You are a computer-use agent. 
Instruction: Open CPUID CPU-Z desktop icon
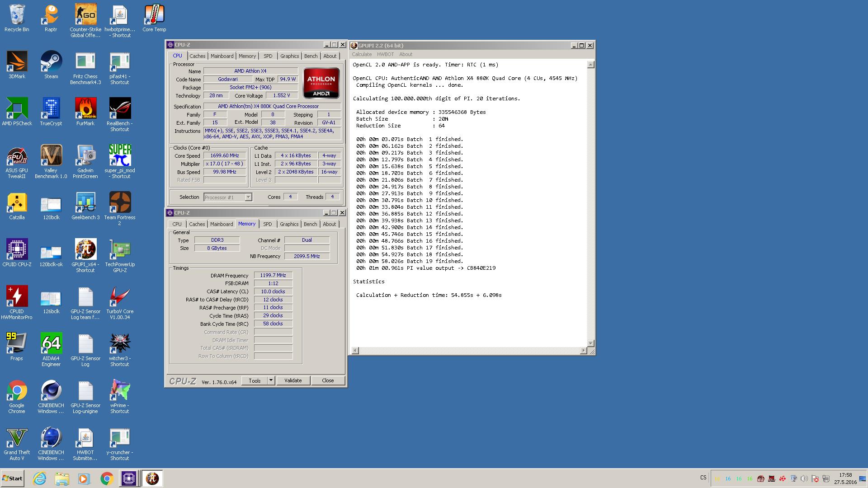pyautogui.click(x=17, y=253)
